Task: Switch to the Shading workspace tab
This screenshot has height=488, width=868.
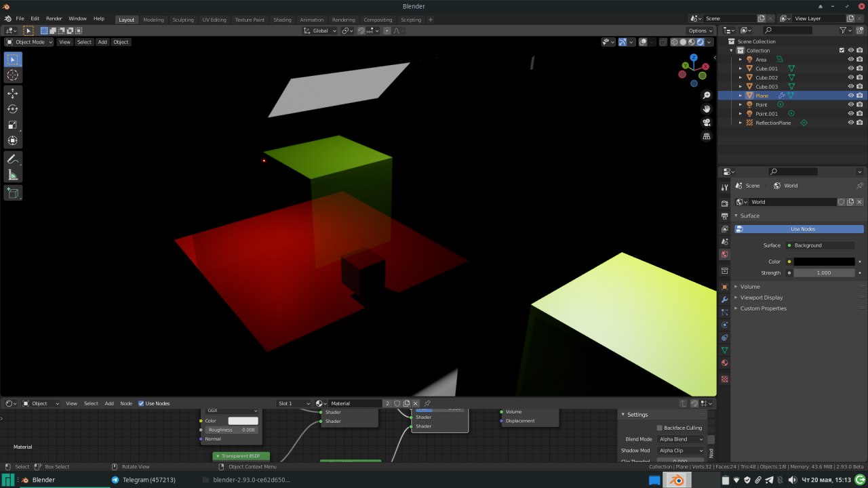Action: pos(282,20)
